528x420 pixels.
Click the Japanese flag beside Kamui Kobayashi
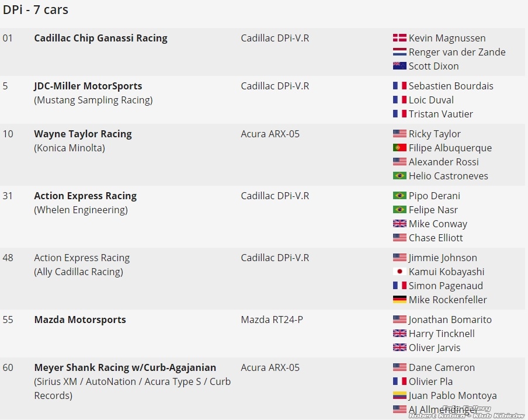pyautogui.click(x=400, y=272)
